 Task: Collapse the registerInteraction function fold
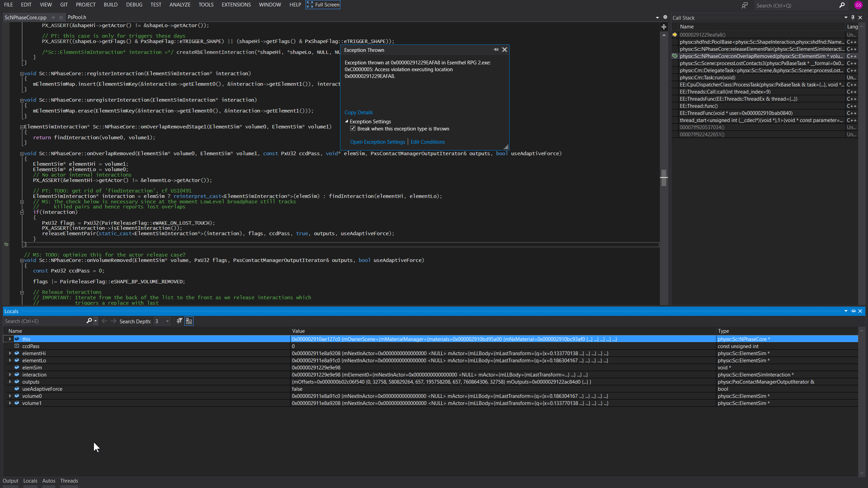tap(22, 74)
